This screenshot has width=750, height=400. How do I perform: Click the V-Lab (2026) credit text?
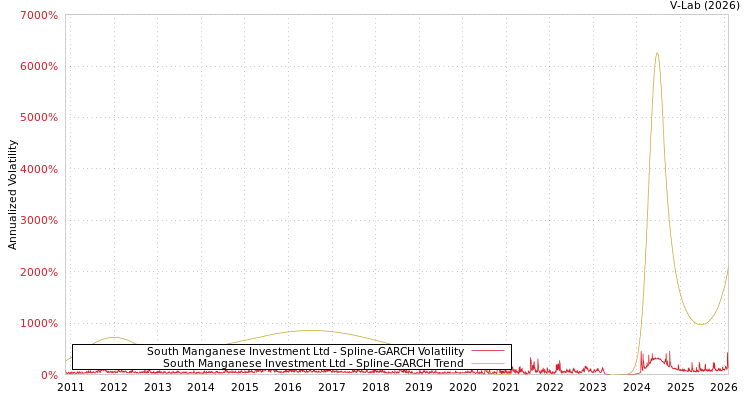coord(705,6)
